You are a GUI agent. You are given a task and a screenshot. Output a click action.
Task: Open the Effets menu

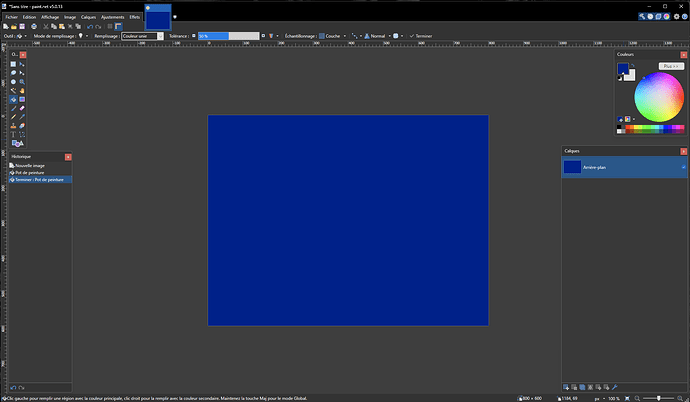click(135, 17)
